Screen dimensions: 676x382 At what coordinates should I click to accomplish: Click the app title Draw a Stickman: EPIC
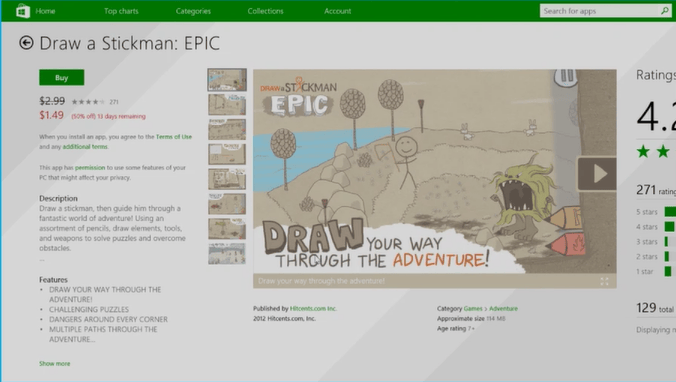pyautogui.click(x=129, y=43)
